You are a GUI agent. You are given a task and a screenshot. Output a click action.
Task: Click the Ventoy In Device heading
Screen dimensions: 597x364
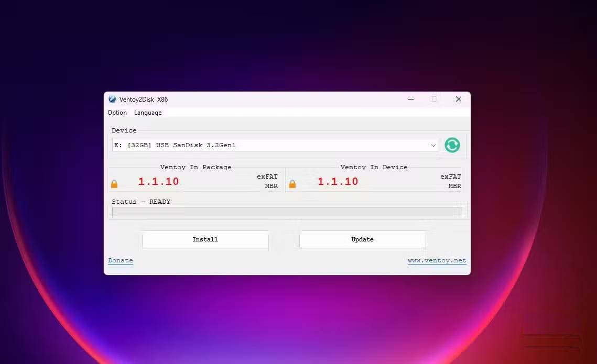click(x=374, y=167)
